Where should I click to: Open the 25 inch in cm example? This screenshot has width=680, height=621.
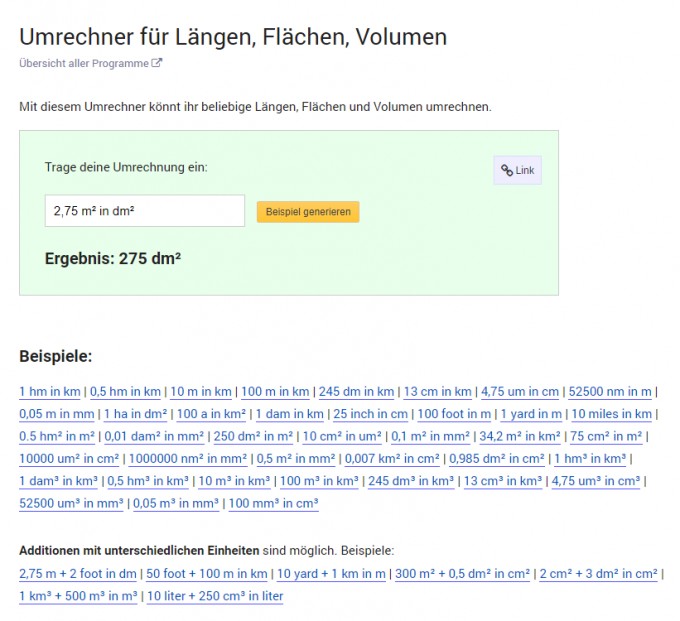pos(370,414)
